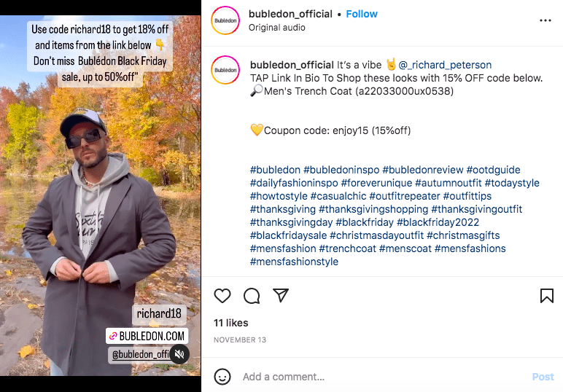Share the post with the paper plane icon
Viewport: 563px width, 392px height.
281,295
